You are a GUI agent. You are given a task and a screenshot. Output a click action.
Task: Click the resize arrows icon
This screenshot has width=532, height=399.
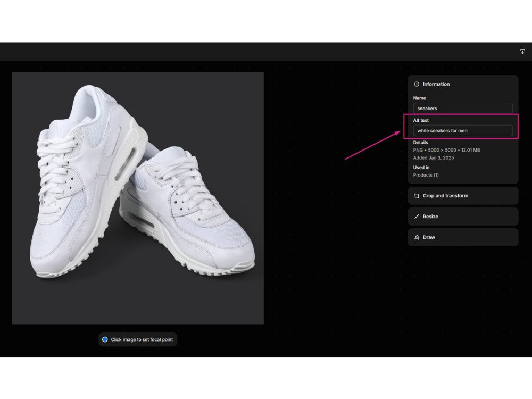[417, 217]
